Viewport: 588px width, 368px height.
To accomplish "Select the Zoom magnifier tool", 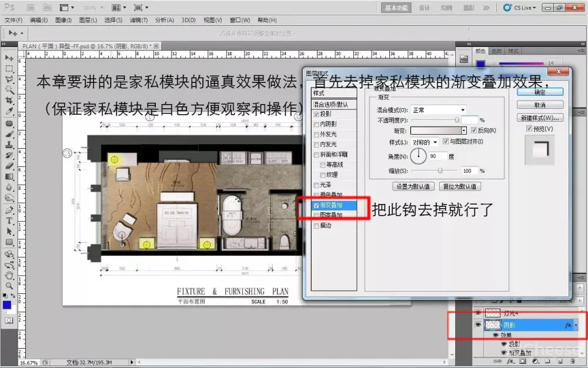I will click(9, 285).
